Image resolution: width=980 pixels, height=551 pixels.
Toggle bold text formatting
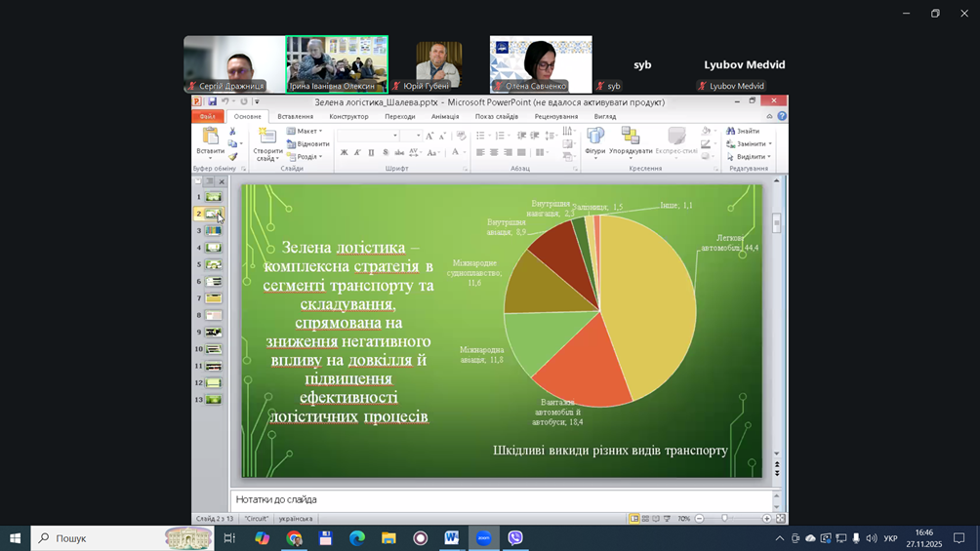coord(344,153)
